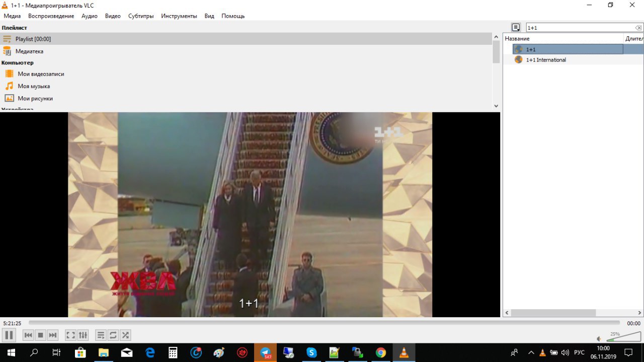Open the Инструменты menu

pos(179,16)
